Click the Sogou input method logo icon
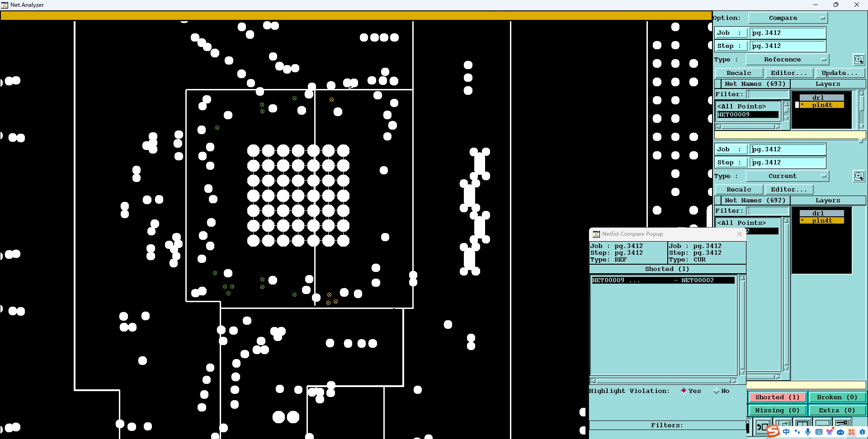The width and height of the screenshot is (868, 439). point(773,431)
